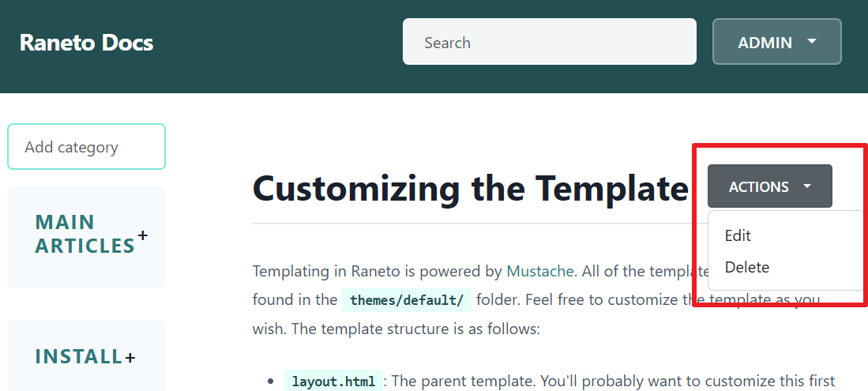Screen dimensions: 868x391
Task: Open the Mustache hyperlink
Action: point(539,272)
